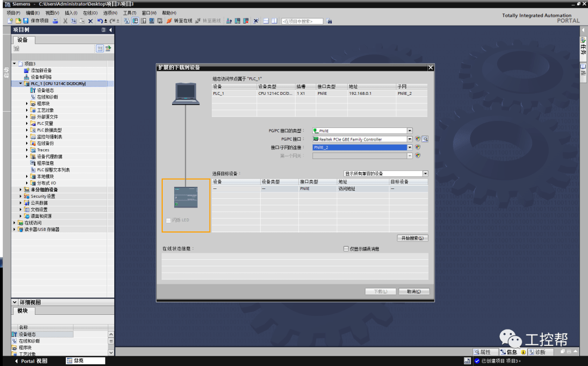Viewport: 588px width, 366px height.
Task: Click the 192.168.0.1 address cell
Action: (x=371, y=93)
